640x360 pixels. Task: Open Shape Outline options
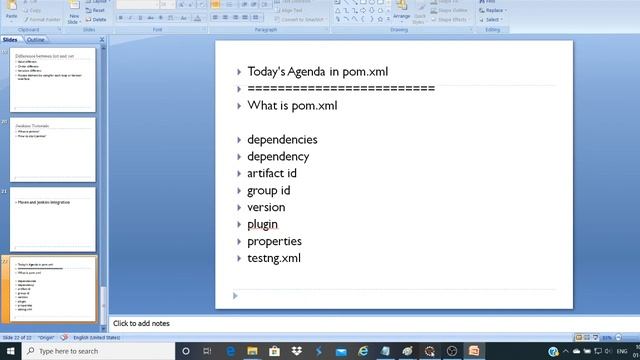449,10
